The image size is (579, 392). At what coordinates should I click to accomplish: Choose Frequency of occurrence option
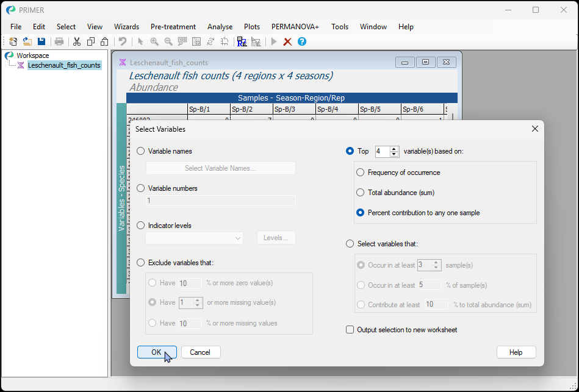coord(360,173)
